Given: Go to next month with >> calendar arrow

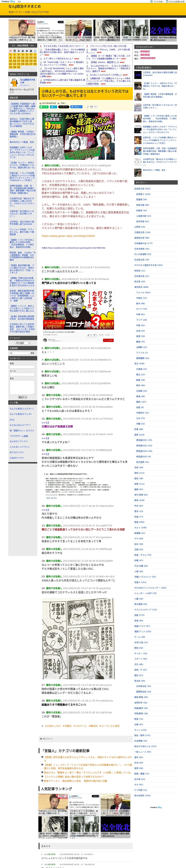Looking at the screenshot, I should click(32, 45).
